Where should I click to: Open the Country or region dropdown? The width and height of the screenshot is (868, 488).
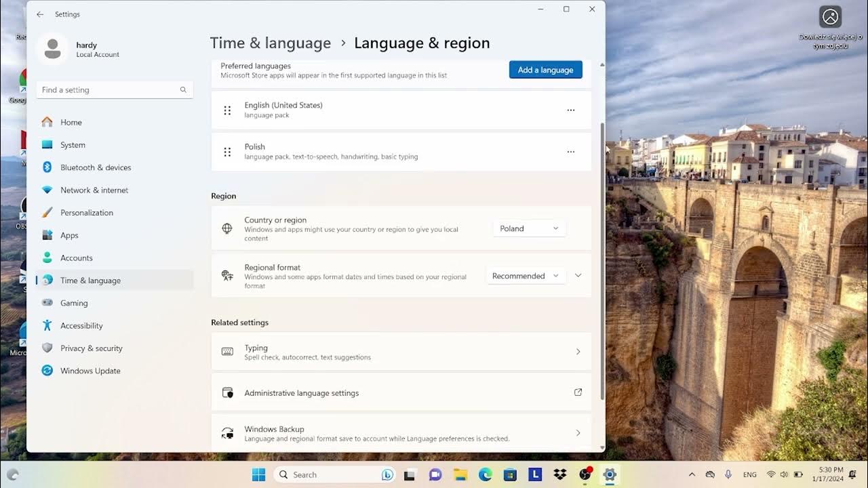(x=529, y=228)
